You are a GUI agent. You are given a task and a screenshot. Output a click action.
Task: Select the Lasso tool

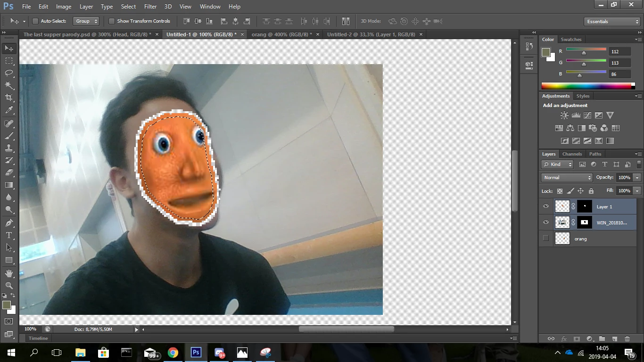click(x=9, y=73)
